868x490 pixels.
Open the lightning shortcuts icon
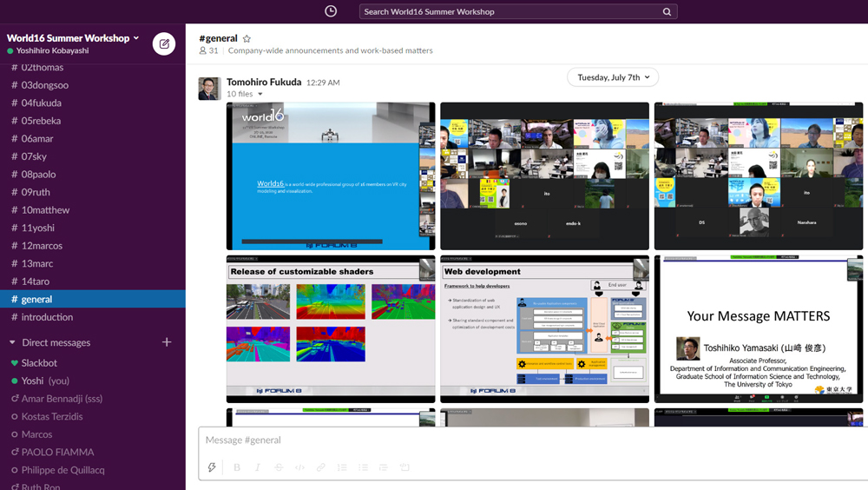coord(212,467)
